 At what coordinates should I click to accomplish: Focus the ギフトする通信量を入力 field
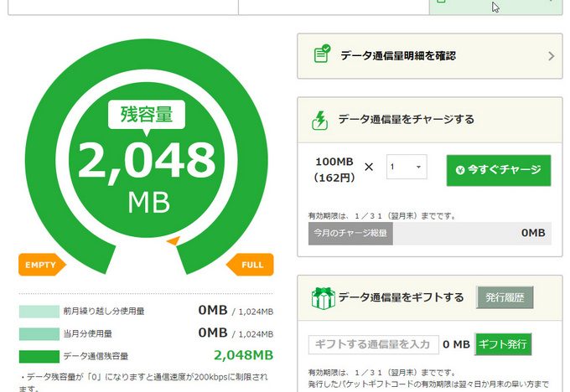[373, 344]
